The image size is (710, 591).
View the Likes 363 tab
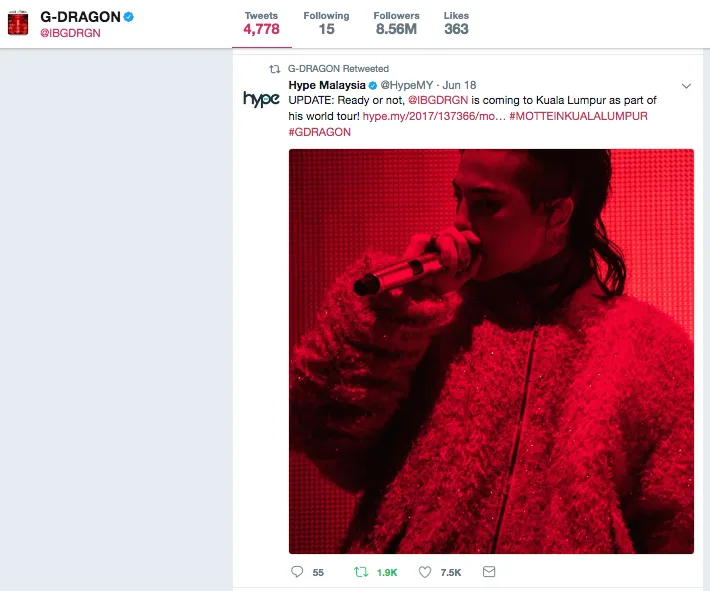pyautogui.click(x=456, y=24)
